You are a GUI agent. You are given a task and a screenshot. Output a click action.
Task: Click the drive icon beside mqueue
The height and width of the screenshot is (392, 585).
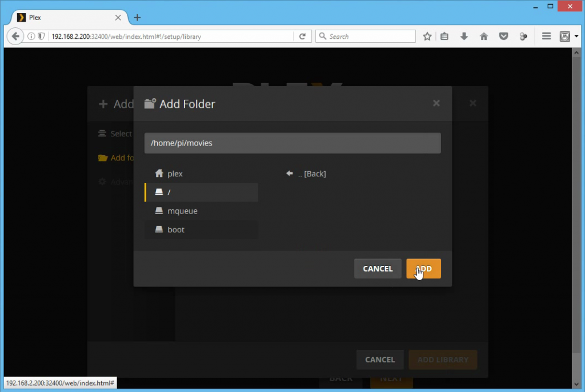click(x=159, y=211)
